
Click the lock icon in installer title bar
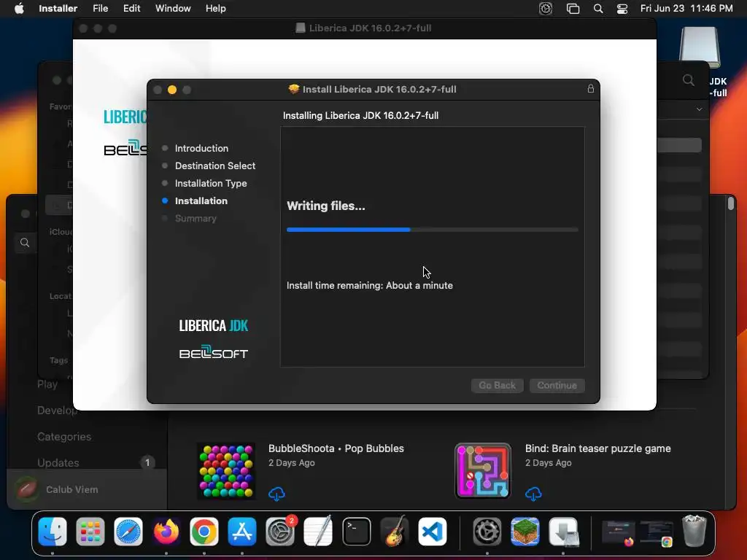click(x=590, y=88)
